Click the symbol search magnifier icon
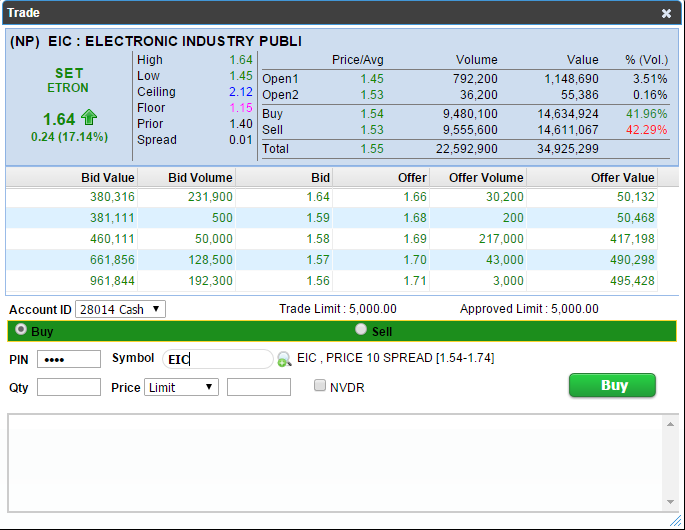This screenshot has width=685, height=530. coord(284,360)
